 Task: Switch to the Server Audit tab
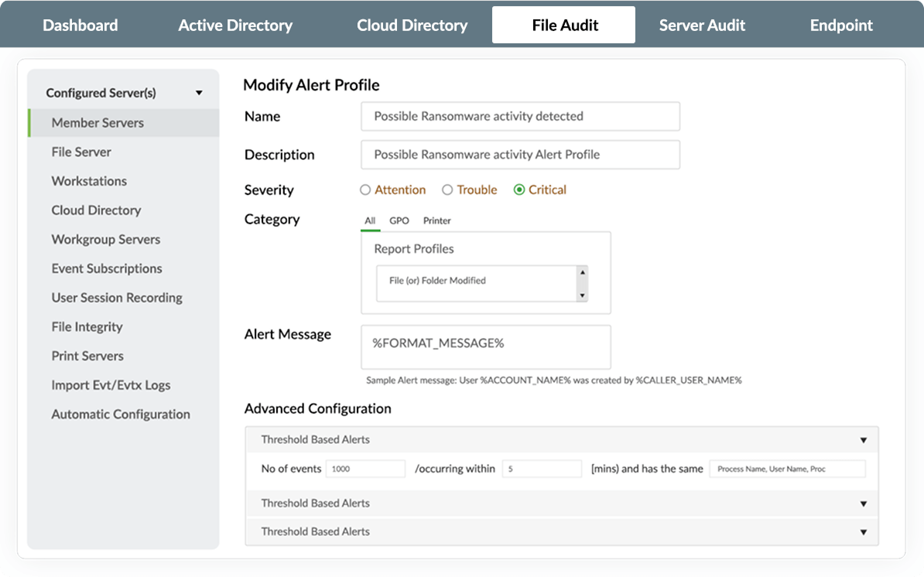click(702, 26)
